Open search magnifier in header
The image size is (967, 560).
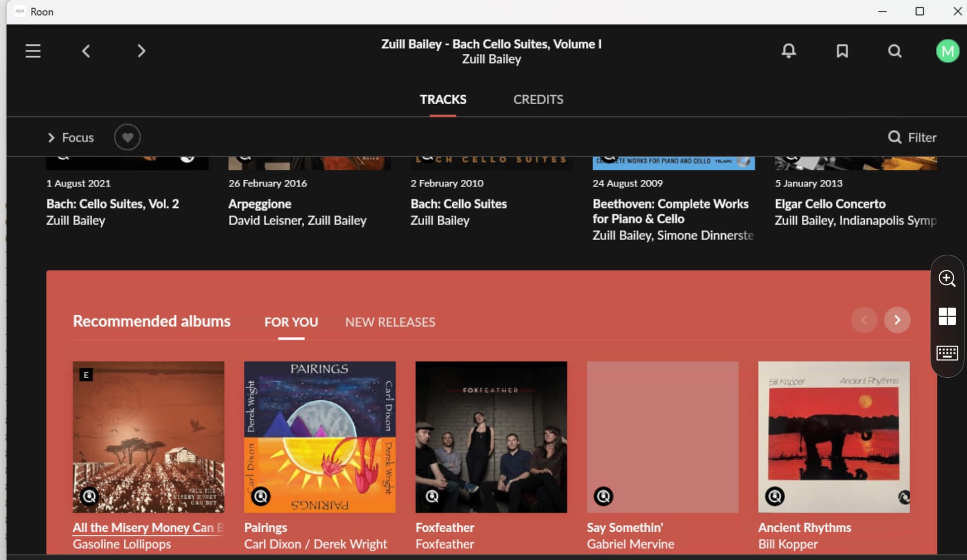pyautogui.click(x=895, y=51)
